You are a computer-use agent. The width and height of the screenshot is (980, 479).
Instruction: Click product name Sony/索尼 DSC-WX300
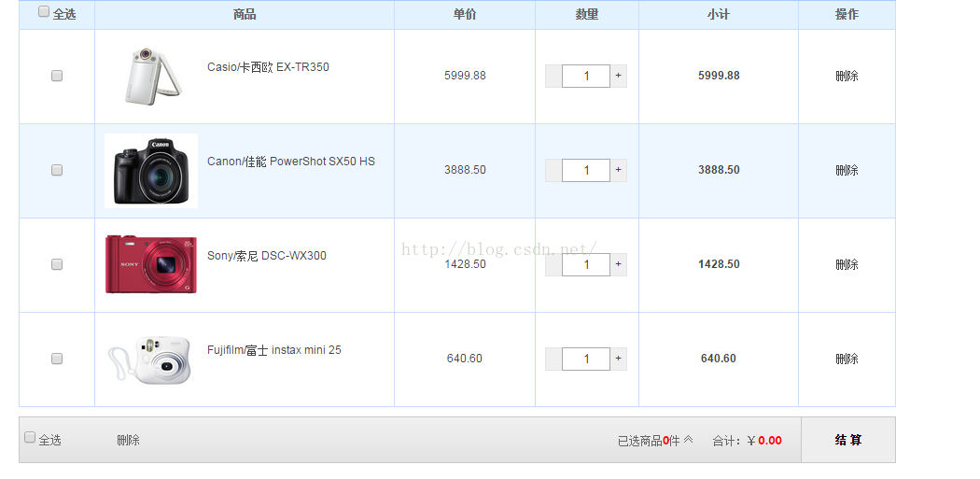267,256
